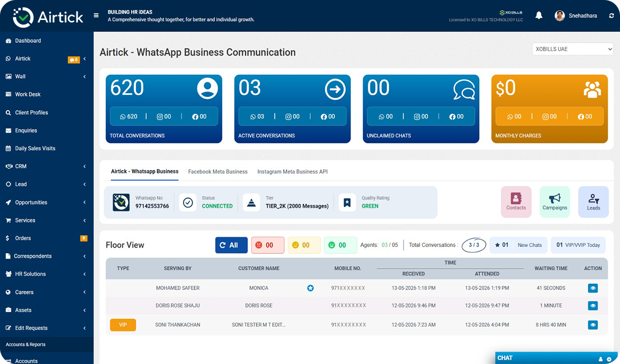
Task: Click the group icon on Monthly Charges card
Action: (x=592, y=90)
